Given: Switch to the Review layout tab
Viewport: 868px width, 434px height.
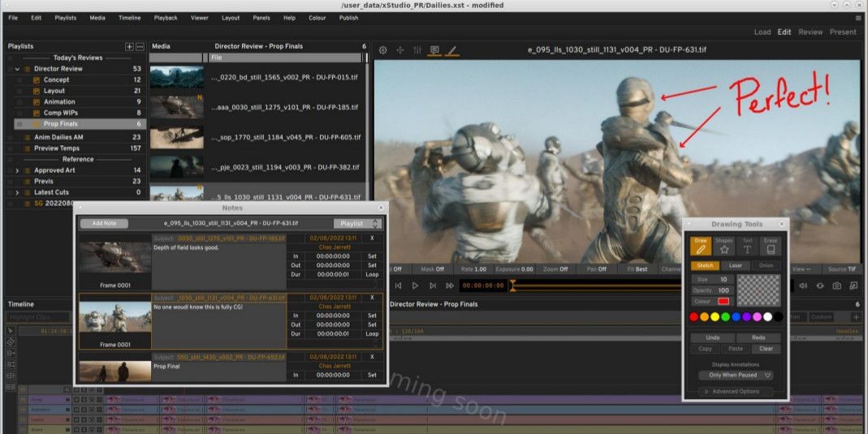Looking at the screenshot, I should point(810,32).
